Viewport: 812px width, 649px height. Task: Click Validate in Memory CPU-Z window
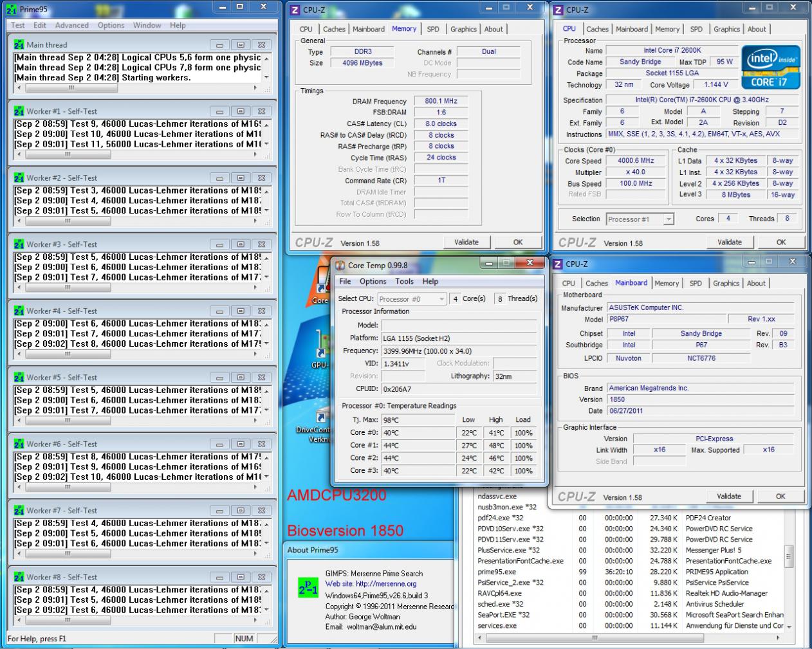point(466,242)
